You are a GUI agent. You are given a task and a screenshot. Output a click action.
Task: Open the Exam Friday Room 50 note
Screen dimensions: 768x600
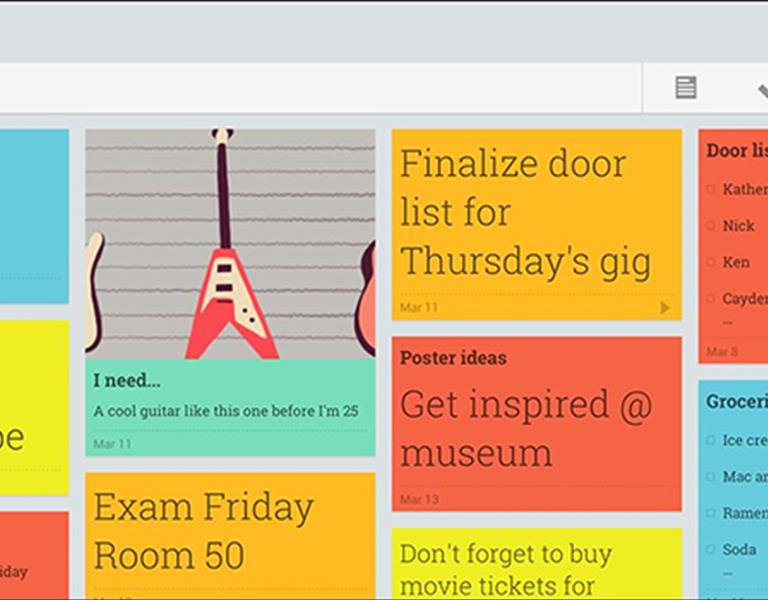pyautogui.click(x=230, y=536)
